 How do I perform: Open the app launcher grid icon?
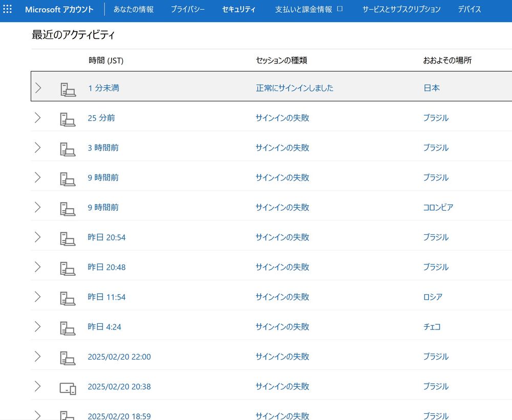[7, 9]
